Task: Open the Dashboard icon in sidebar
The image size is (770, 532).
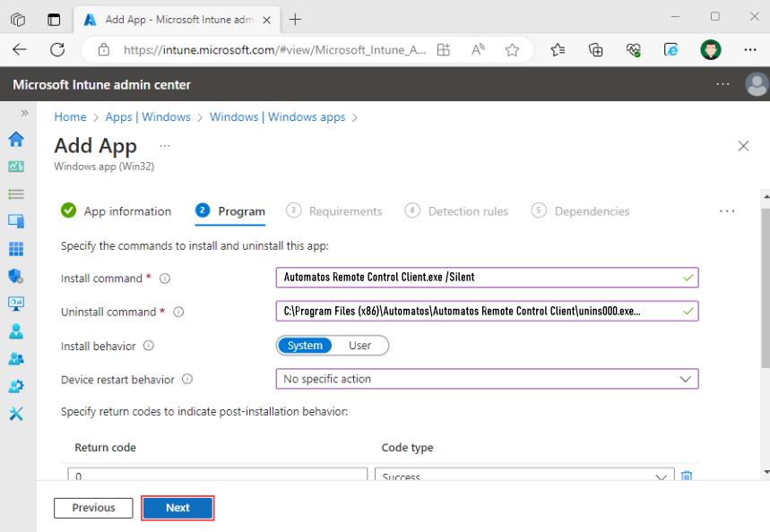Action: click(16, 167)
